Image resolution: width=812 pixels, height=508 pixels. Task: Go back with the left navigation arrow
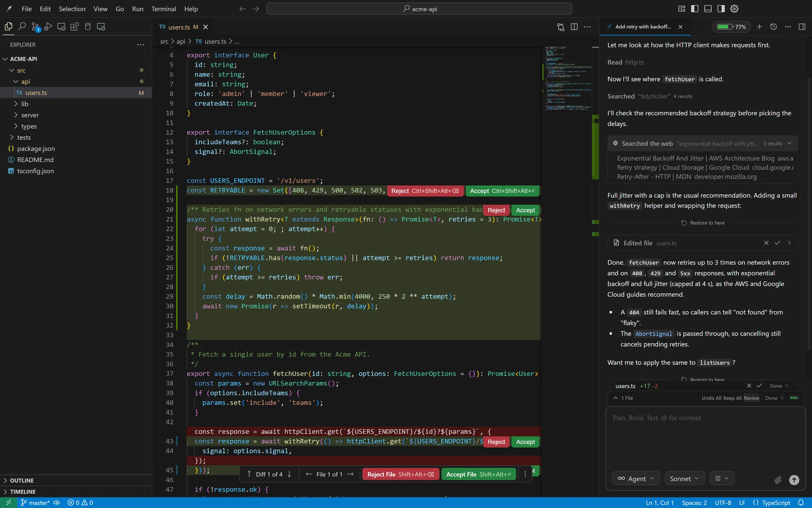click(x=242, y=9)
